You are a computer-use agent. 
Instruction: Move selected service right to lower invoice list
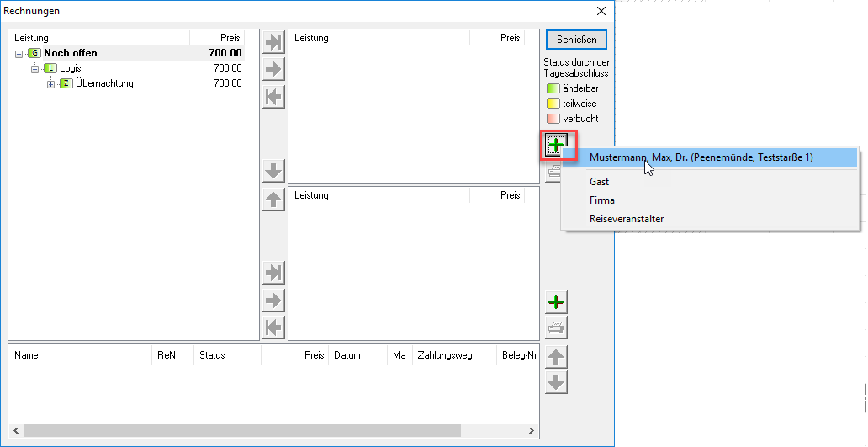(273, 301)
